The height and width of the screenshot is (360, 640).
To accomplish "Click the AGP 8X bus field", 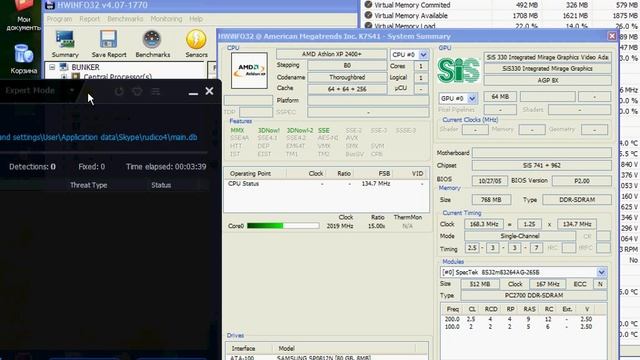I will [x=548, y=80].
